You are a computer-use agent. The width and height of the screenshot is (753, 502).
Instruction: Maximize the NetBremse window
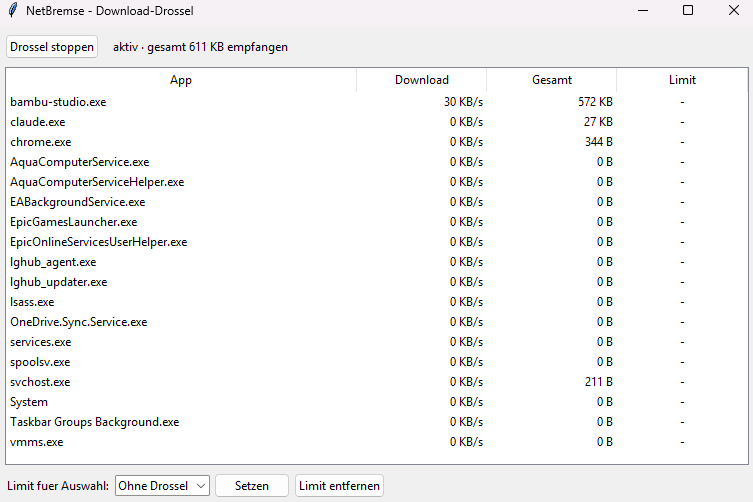688,10
